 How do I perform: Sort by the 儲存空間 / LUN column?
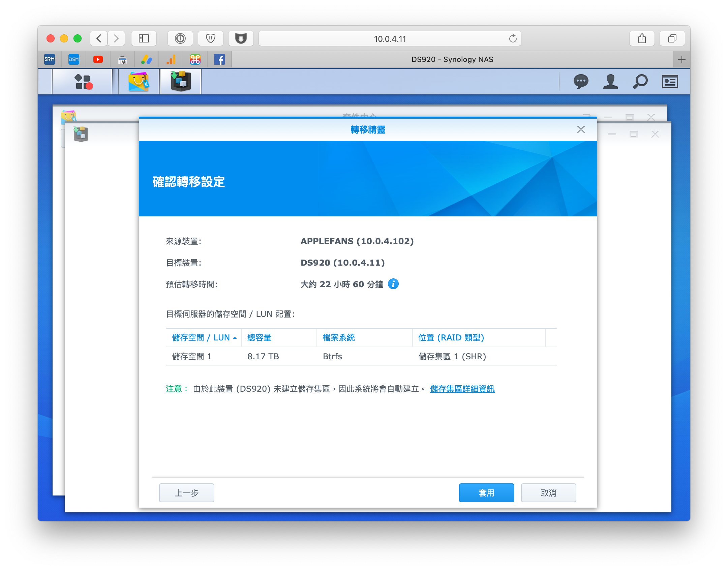click(204, 337)
